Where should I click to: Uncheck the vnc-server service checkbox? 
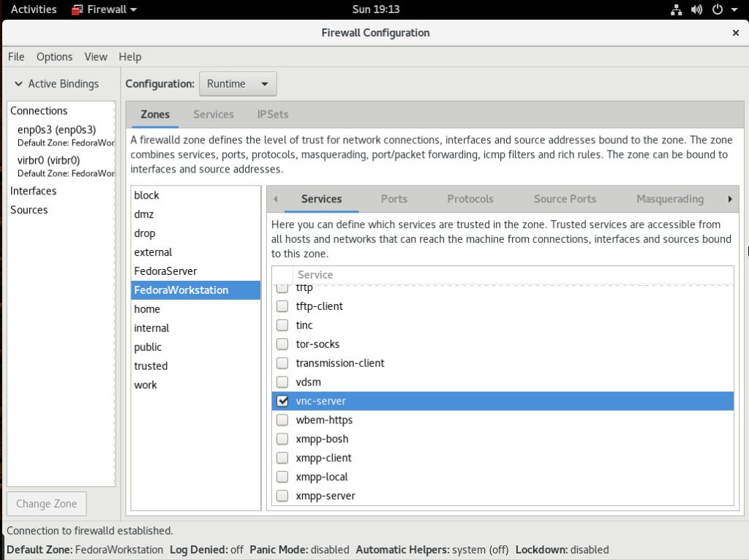pyautogui.click(x=282, y=401)
